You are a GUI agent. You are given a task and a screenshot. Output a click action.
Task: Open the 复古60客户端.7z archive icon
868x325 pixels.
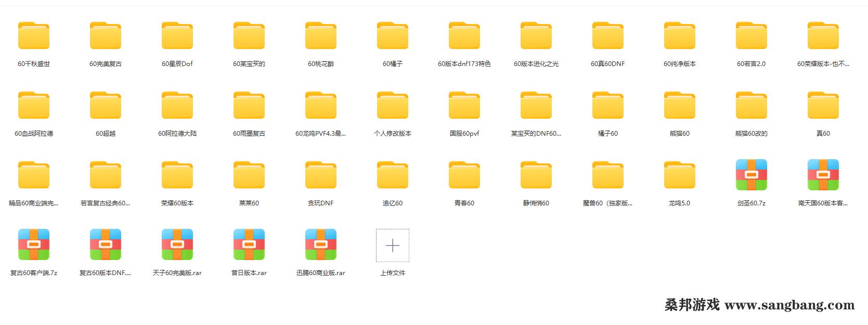tap(34, 244)
